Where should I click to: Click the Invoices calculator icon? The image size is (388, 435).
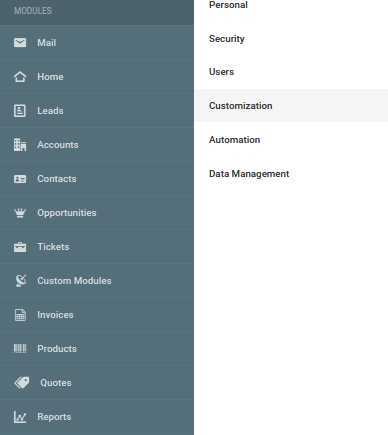click(20, 315)
